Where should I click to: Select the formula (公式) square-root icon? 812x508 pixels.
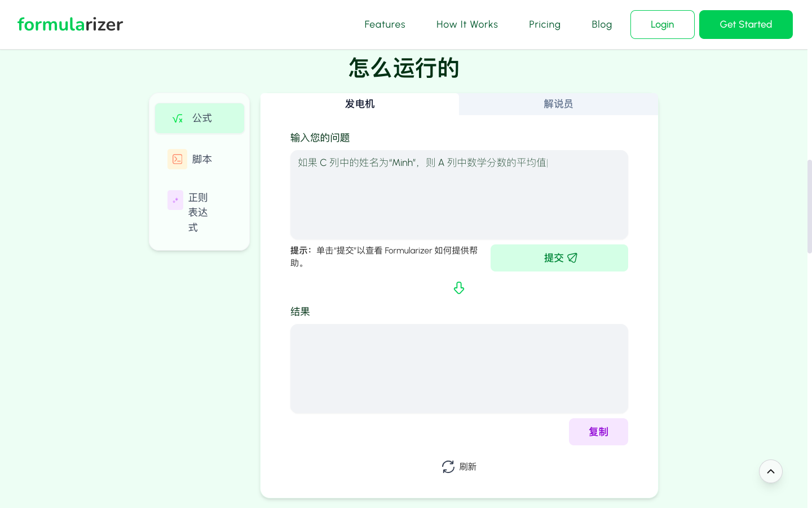pyautogui.click(x=177, y=118)
